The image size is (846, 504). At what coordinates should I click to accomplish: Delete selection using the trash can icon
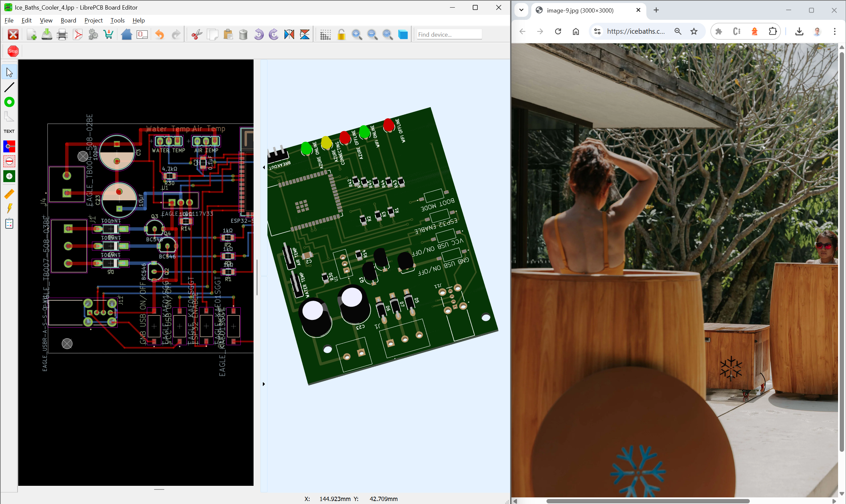[x=243, y=34]
